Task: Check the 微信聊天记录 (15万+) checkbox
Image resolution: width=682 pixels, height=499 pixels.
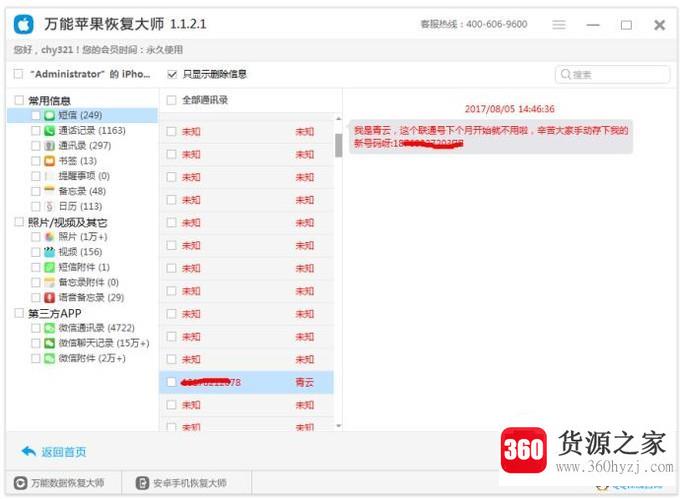Action: [x=36, y=343]
